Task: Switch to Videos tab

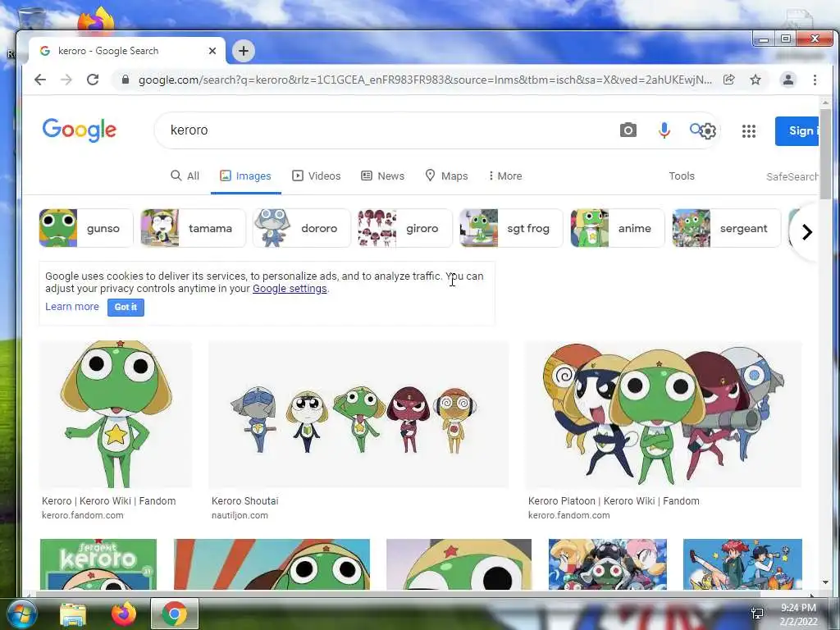Action: (x=316, y=176)
